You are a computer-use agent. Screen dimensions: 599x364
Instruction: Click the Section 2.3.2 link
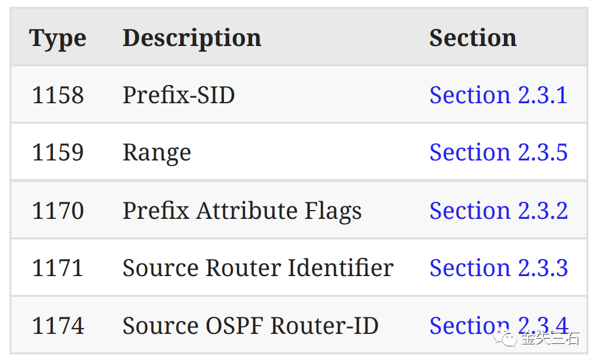coord(498,211)
